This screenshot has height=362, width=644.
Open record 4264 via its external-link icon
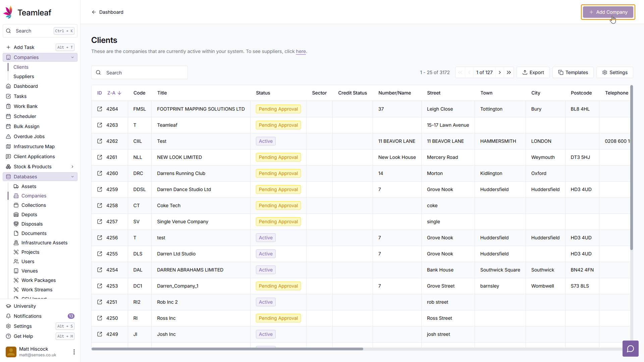pos(100,109)
